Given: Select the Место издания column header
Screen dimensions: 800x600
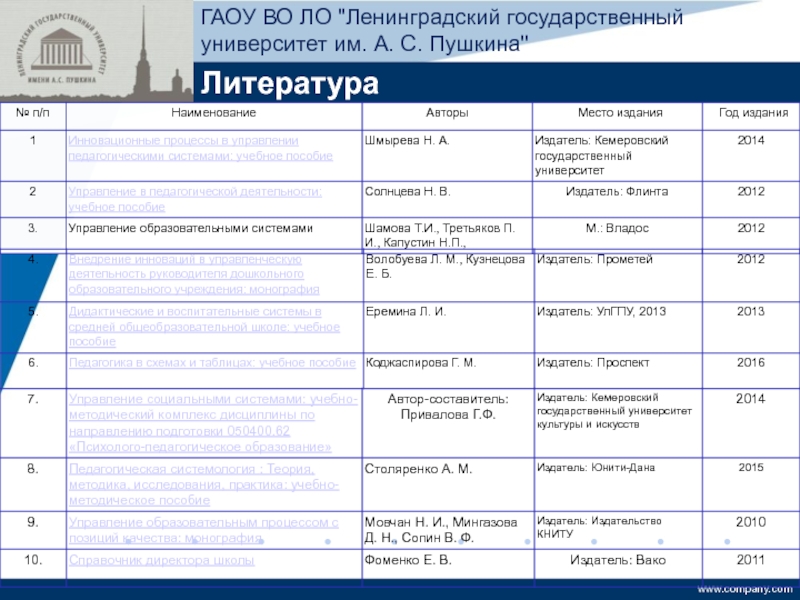Looking at the screenshot, I should click(620, 113).
